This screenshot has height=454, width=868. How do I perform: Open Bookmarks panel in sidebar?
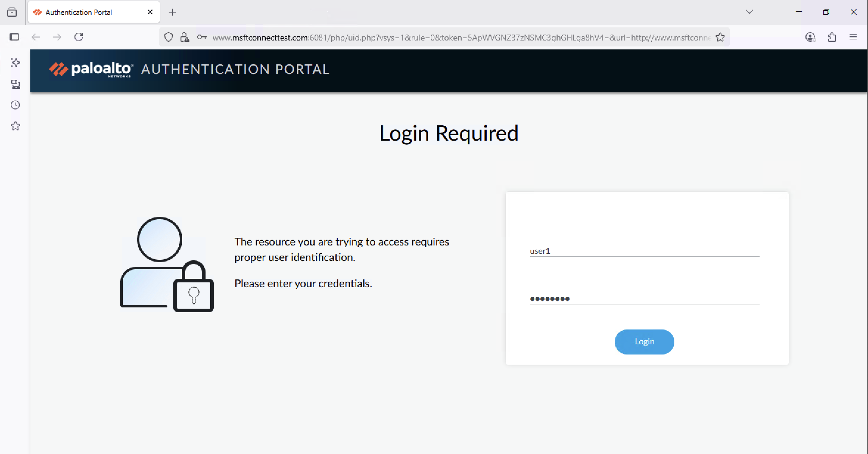click(15, 126)
